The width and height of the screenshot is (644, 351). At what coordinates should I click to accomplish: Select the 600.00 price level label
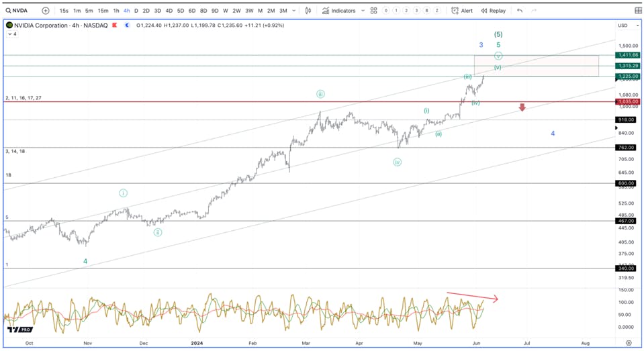pyautogui.click(x=626, y=183)
